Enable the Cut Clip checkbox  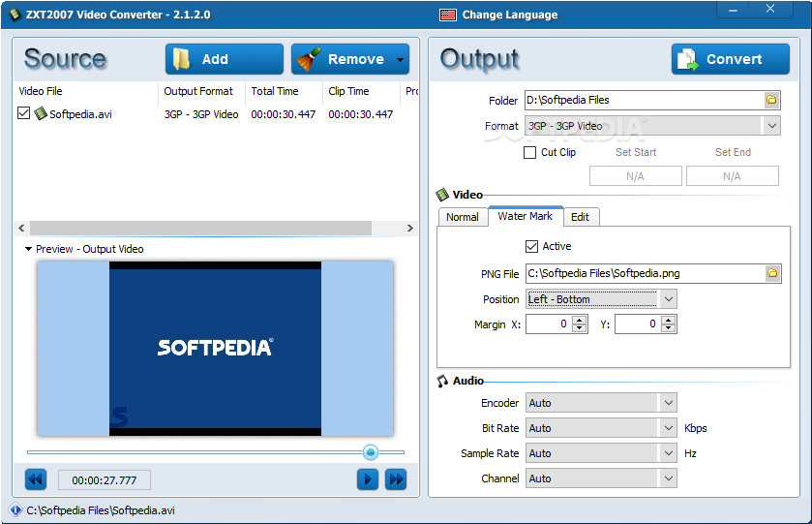coord(529,152)
